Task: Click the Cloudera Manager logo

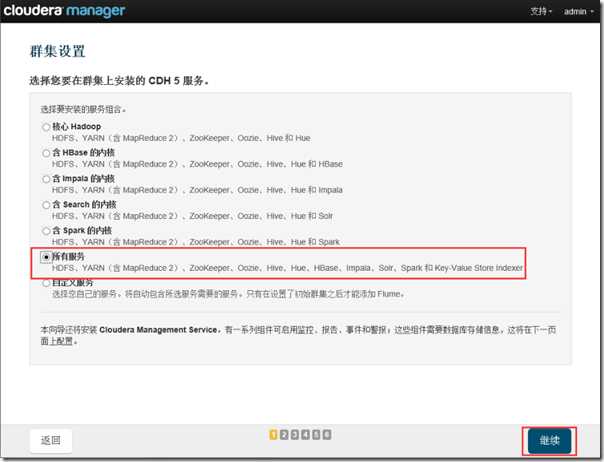Action: click(64, 10)
